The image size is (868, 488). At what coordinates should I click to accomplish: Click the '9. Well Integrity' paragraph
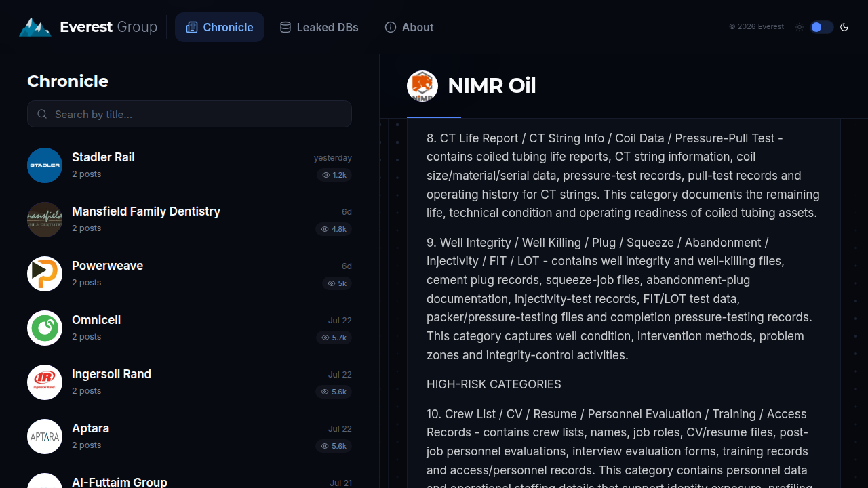click(623, 299)
